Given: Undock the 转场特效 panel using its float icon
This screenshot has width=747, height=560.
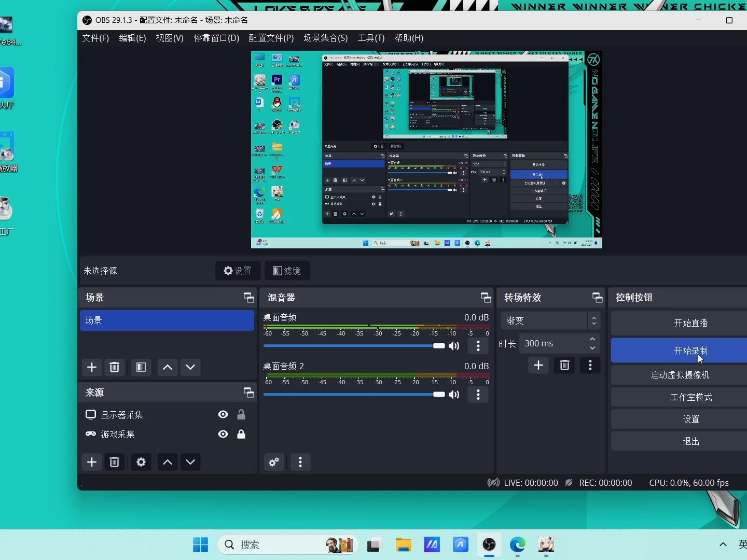Looking at the screenshot, I should 597,298.
